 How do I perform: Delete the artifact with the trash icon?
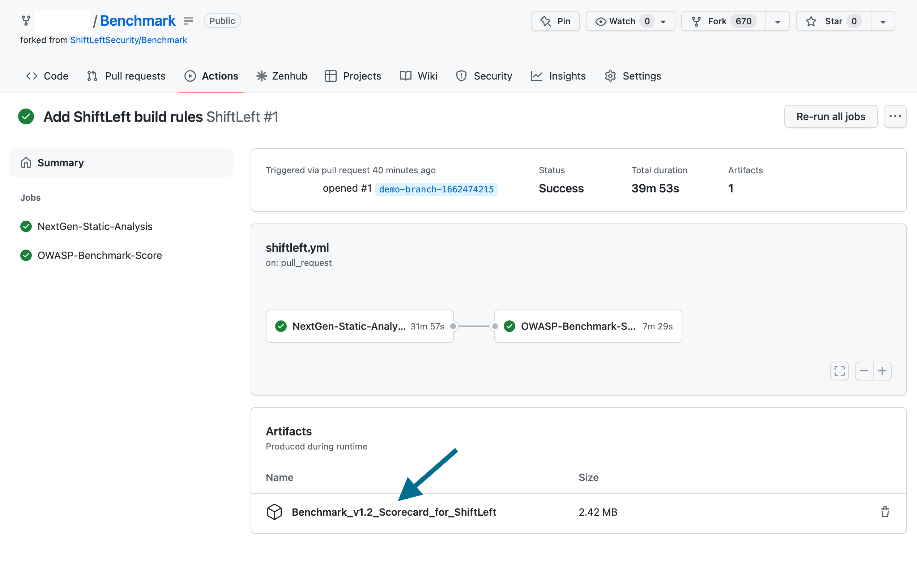[x=885, y=512]
